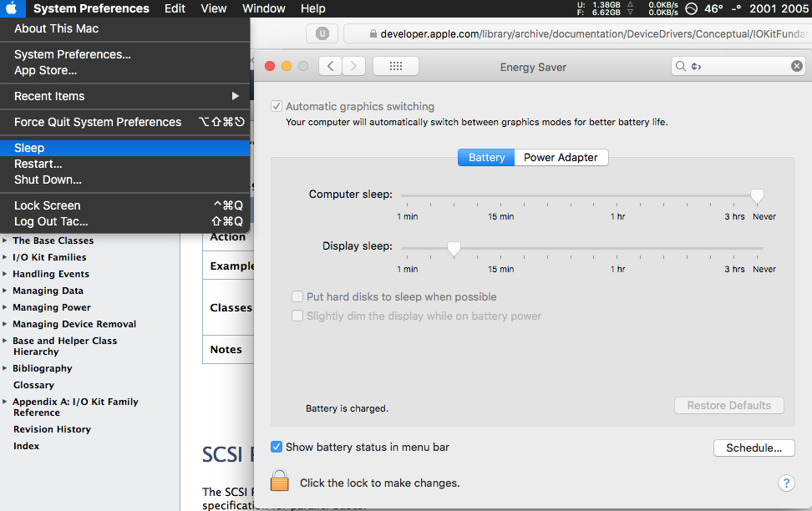This screenshot has width=812, height=511.
Task: Click the padlock to make changes
Action: [280, 480]
